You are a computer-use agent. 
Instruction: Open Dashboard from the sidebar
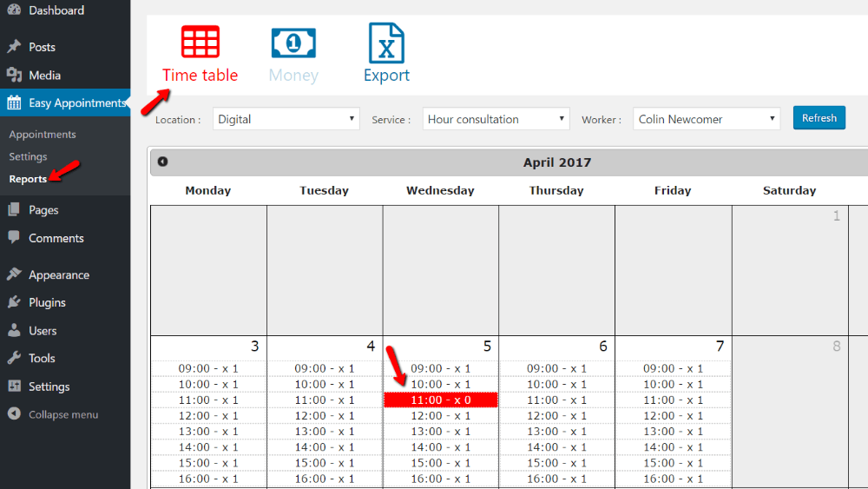pos(56,10)
